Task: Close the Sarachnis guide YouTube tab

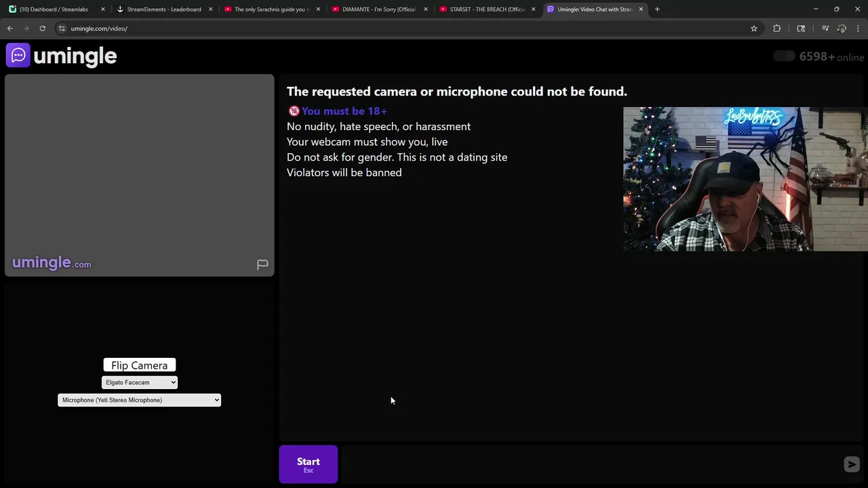Action: 318,9
